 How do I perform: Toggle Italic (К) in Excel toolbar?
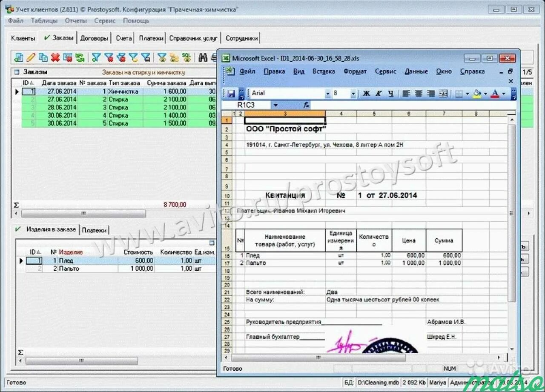[379, 93]
